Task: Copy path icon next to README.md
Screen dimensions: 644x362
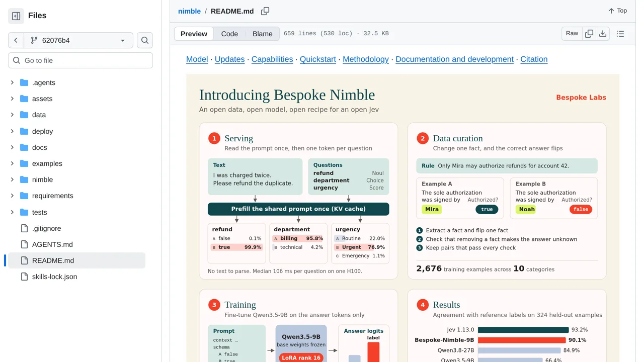Action: click(265, 11)
